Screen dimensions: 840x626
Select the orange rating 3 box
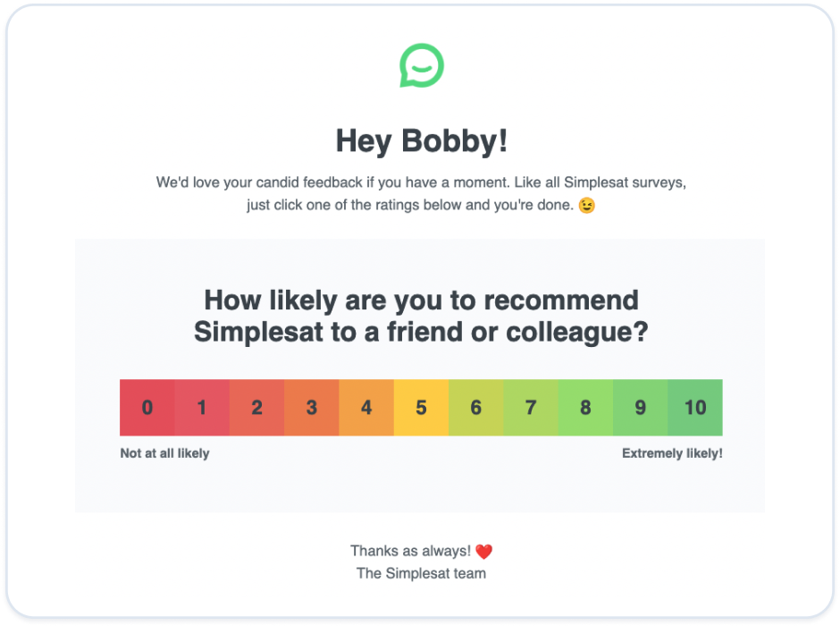point(312,408)
